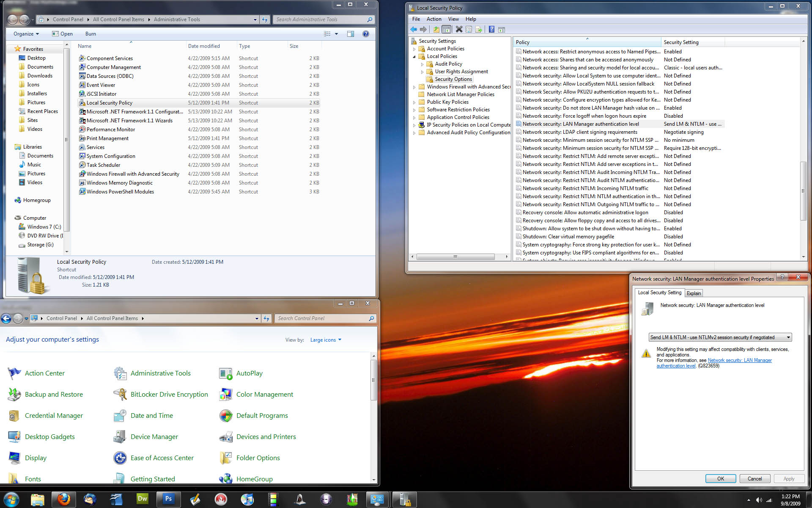This screenshot has width=812, height=508.
Task: Expand the Account Policies tree node
Action: pyautogui.click(x=414, y=49)
